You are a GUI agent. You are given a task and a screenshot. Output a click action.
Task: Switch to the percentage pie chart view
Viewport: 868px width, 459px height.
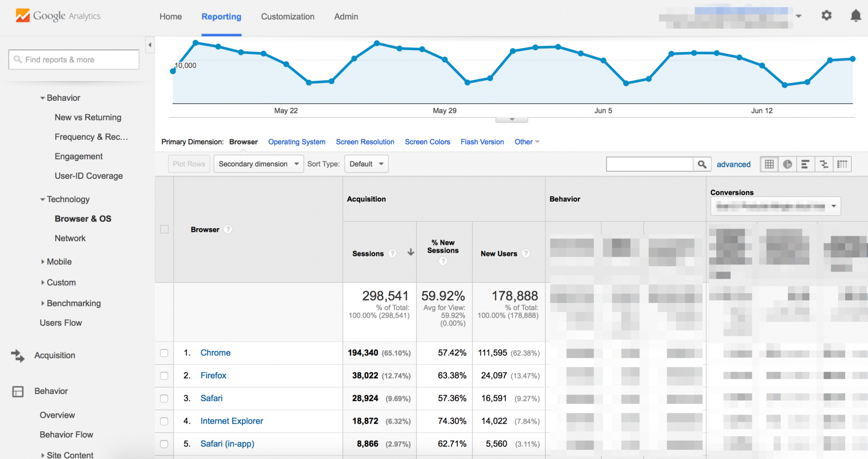787,164
